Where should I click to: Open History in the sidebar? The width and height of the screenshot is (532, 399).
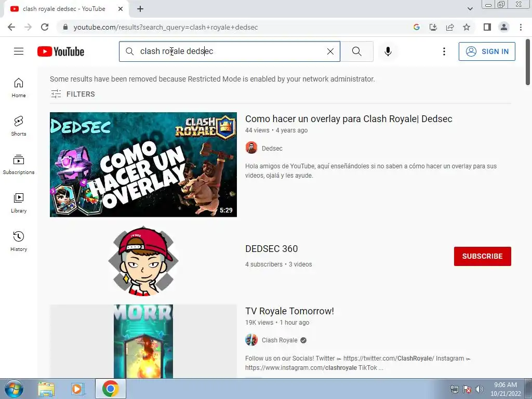19,241
